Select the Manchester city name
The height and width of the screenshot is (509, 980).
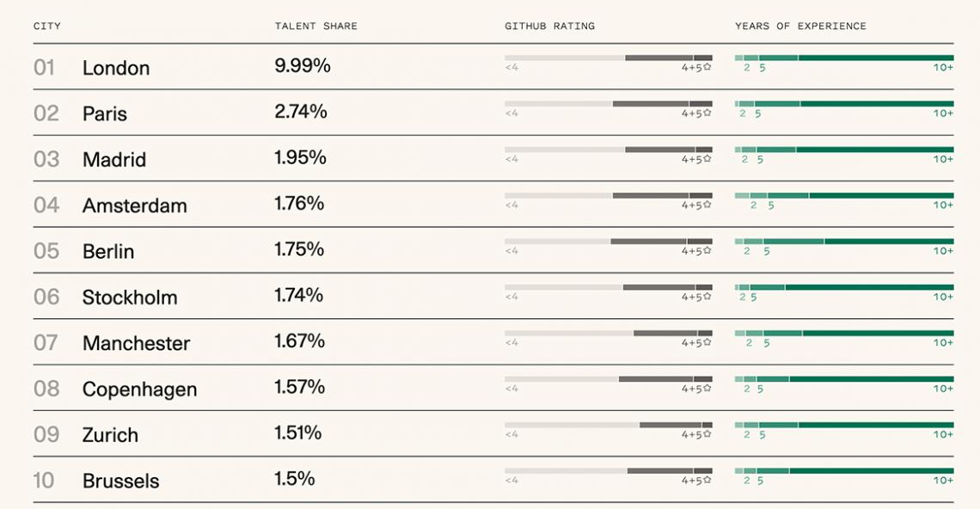(x=136, y=343)
